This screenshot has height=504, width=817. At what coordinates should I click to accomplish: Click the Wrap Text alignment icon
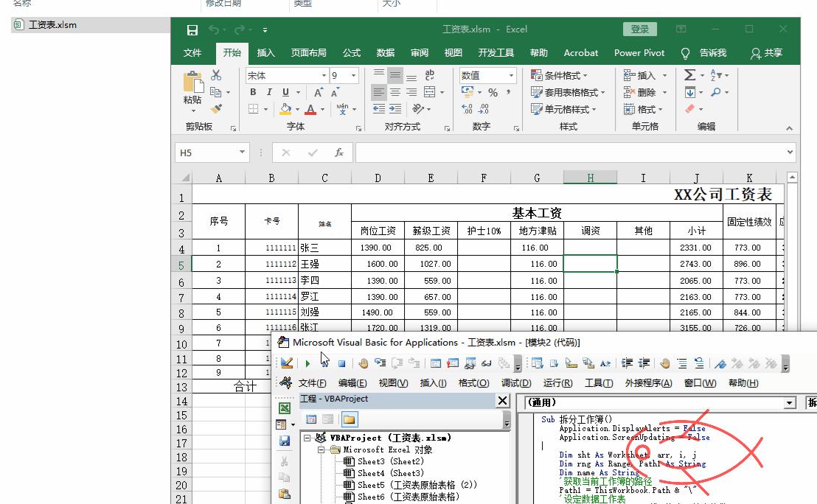tap(429, 74)
